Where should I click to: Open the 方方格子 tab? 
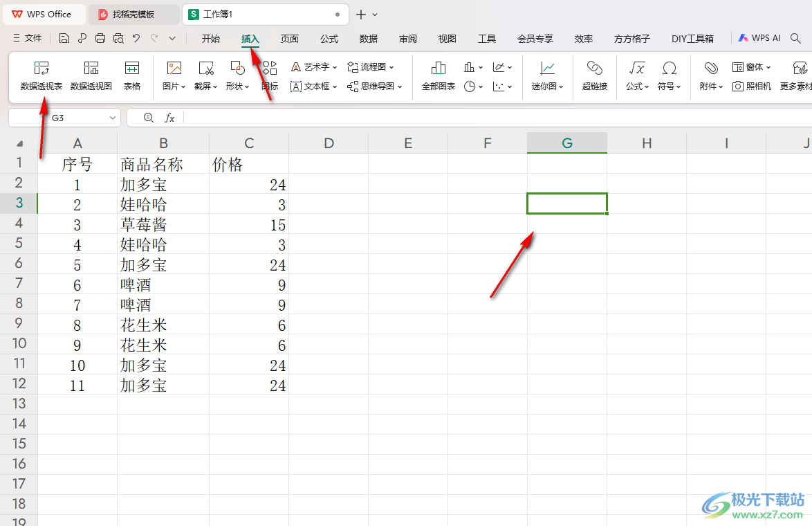click(x=631, y=39)
